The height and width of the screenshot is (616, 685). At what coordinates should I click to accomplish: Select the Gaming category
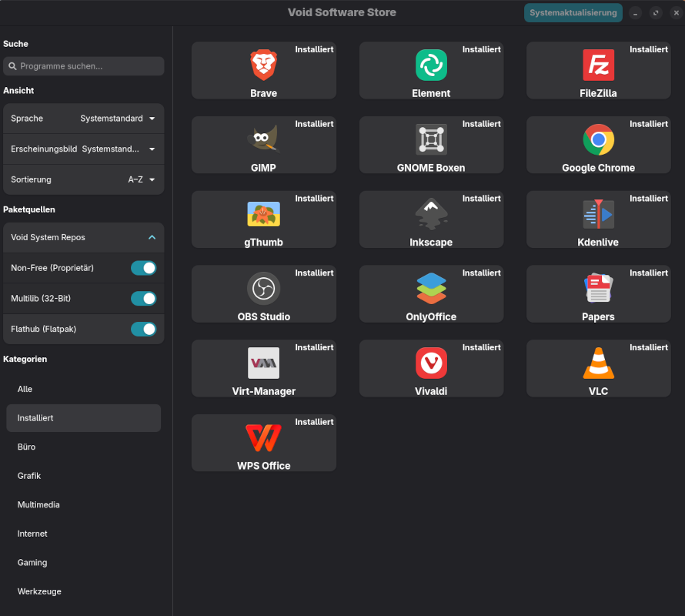(32, 562)
